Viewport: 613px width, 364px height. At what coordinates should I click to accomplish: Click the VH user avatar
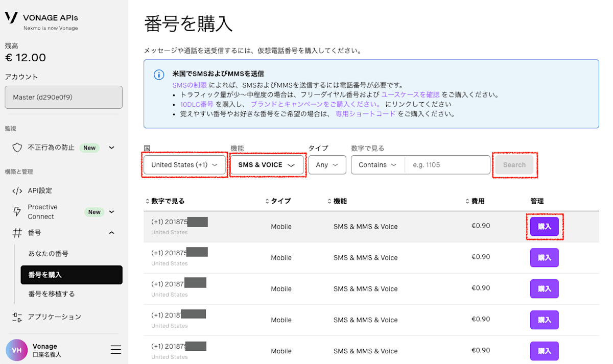pos(17,350)
